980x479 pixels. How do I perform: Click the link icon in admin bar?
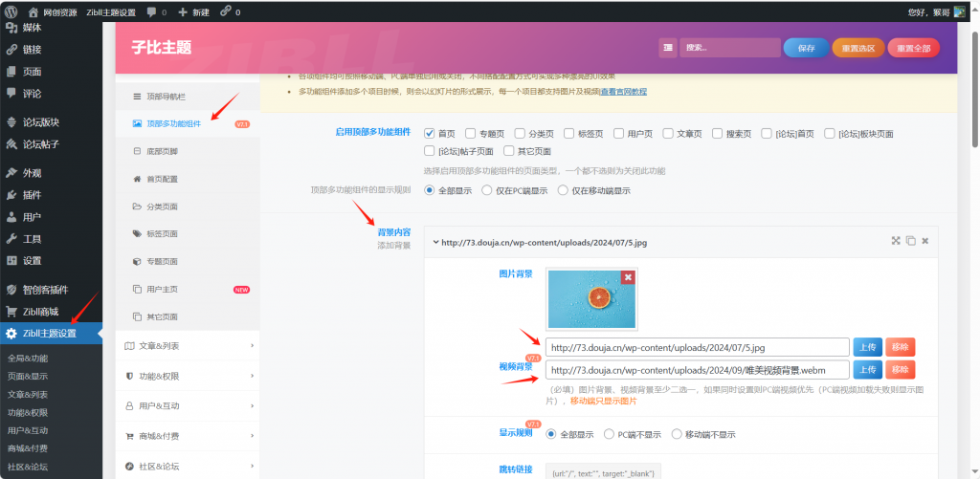point(226,11)
